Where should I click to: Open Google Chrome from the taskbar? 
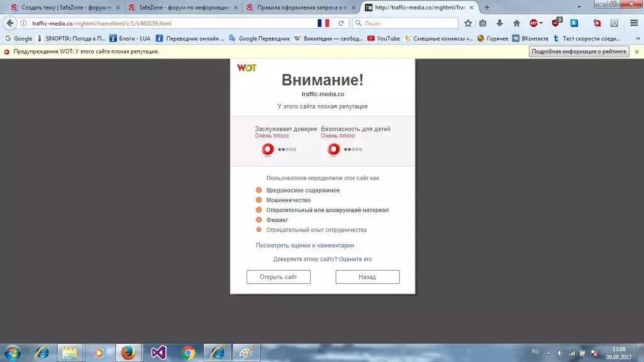188,353
